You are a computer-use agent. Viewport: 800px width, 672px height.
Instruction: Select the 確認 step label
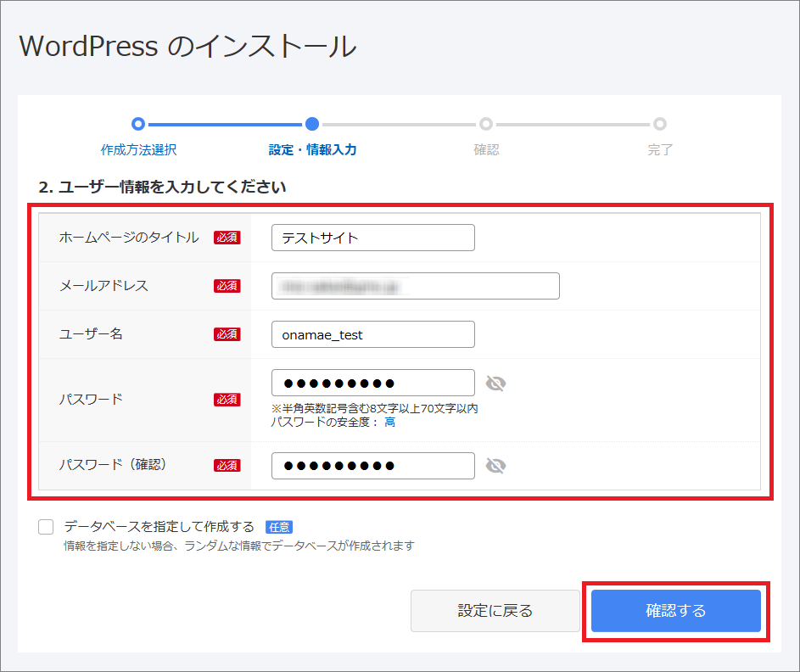click(x=486, y=149)
